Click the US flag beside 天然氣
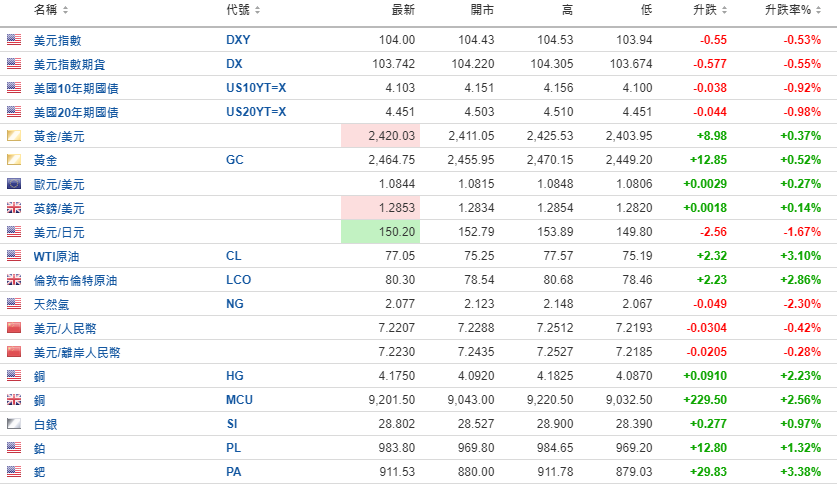The width and height of the screenshot is (837, 486). pos(14,304)
